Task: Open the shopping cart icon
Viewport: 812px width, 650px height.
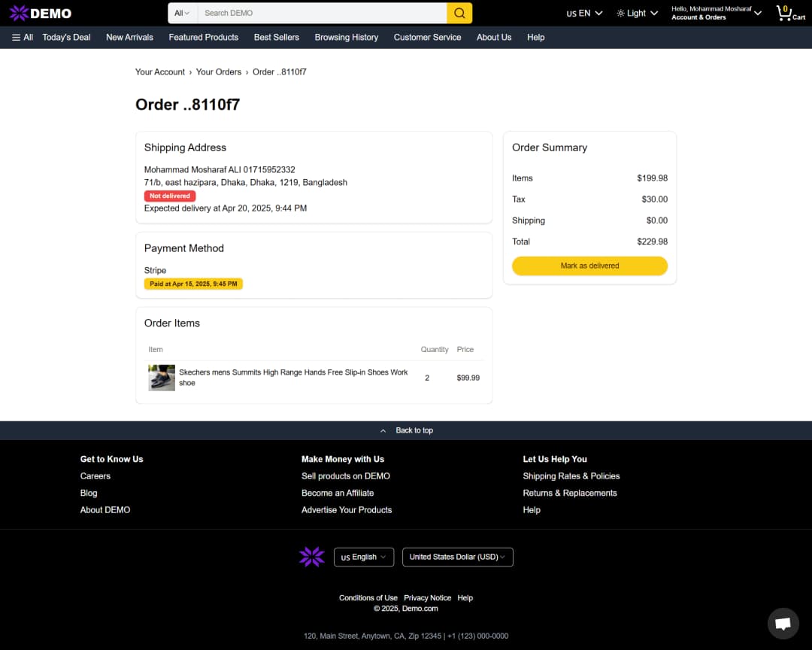Action: point(790,13)
